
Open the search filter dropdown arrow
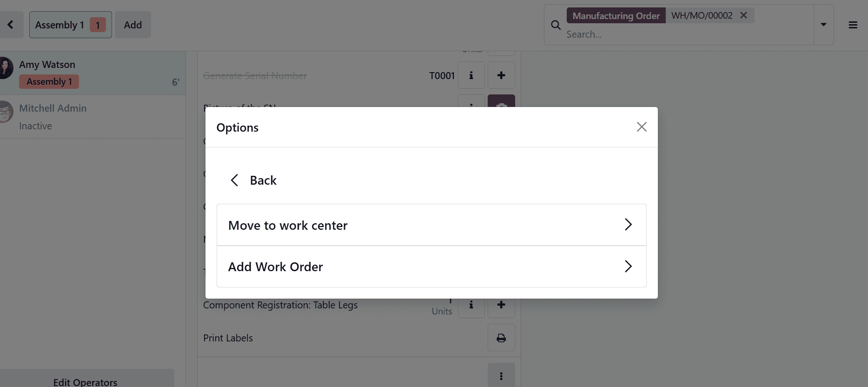[823, 25]
